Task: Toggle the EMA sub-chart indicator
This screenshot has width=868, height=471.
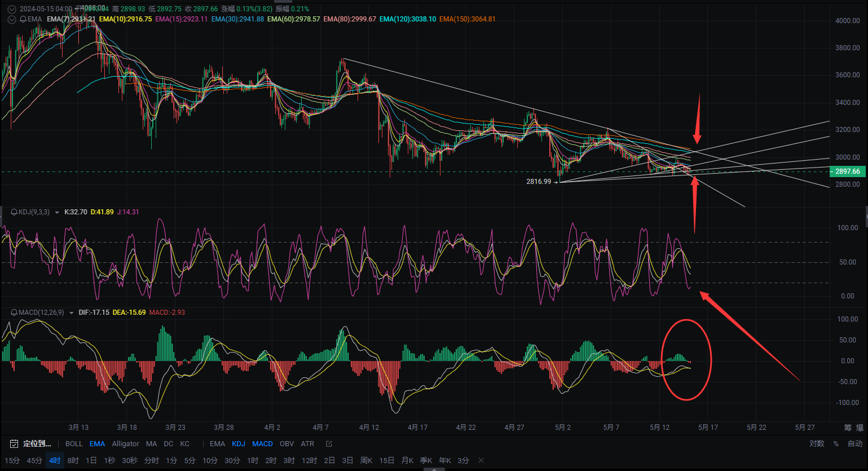Action: coord(217,444)
